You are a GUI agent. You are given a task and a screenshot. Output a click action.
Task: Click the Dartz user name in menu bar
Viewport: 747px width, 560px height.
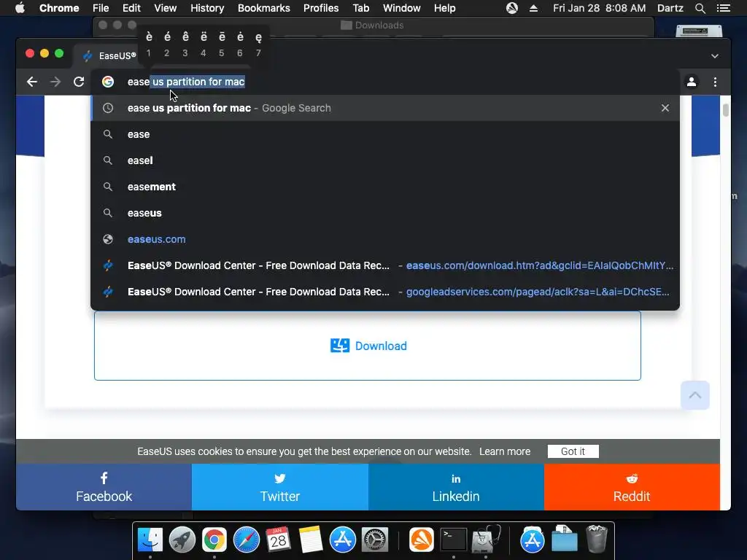pyautogui.click(x=670, y=8)
